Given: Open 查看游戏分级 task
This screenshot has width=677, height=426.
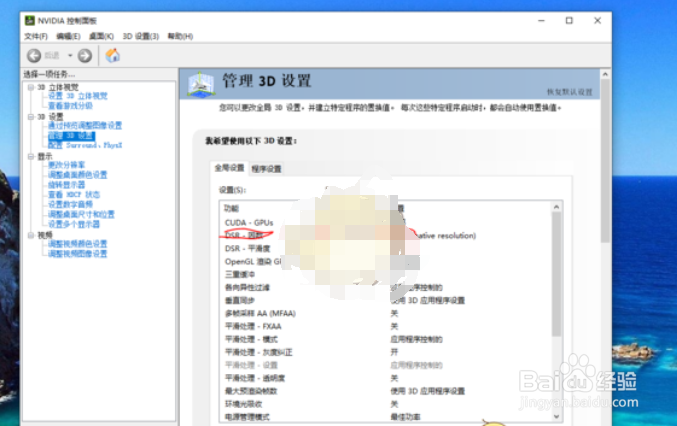Looking at the screenshot, I should (70, 106).
